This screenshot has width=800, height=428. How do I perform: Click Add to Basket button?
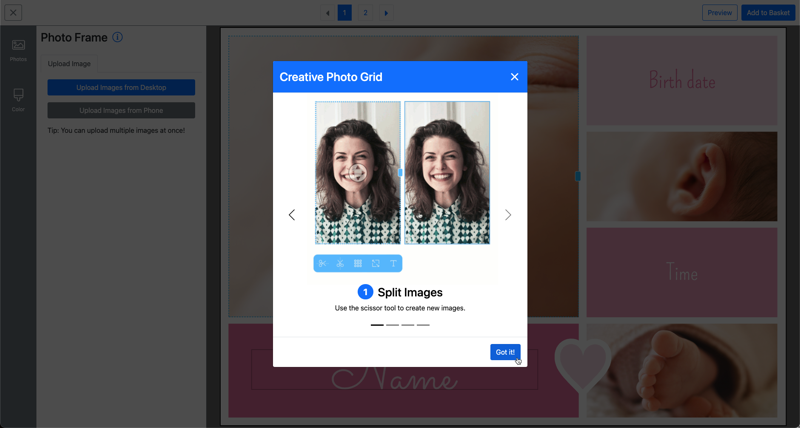(768, 13)
